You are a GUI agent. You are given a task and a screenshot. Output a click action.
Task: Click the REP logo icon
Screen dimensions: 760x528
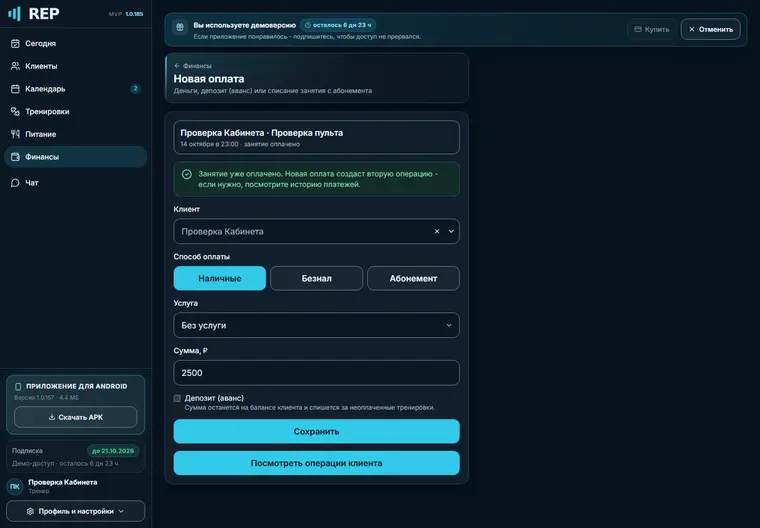15,14
